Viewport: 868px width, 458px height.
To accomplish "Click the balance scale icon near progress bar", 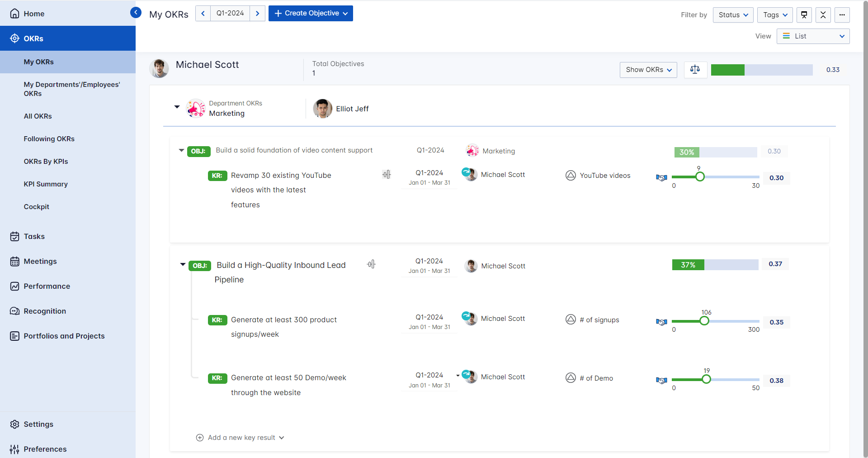I will tap(695, 70).
